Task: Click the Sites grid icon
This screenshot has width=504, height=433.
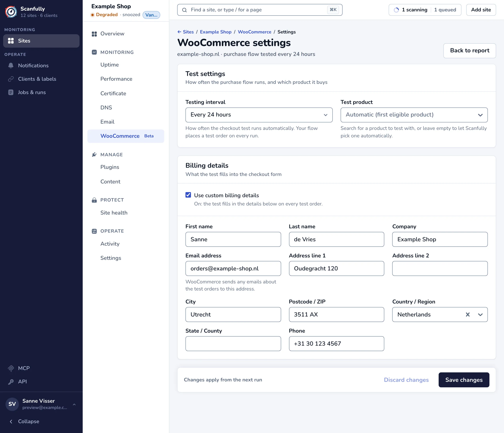Action: (x=11, y=41)
